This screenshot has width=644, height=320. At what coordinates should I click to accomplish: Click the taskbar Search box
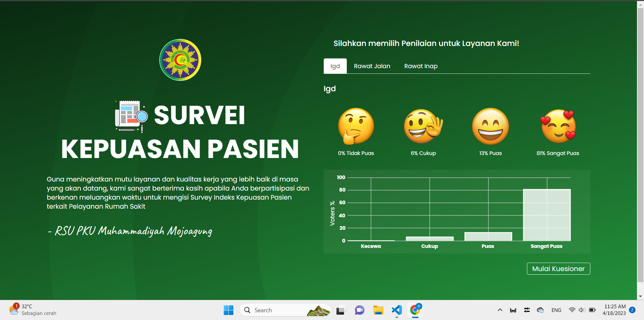(285, 310)
